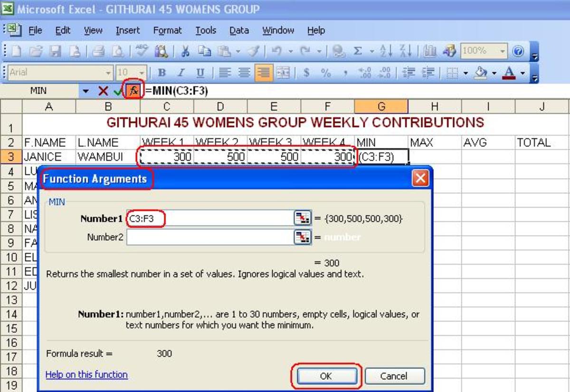Open the Redo history dropdown arrow
Image resolution: width=570 pixels, height=392 pixels.
(320, 51)
